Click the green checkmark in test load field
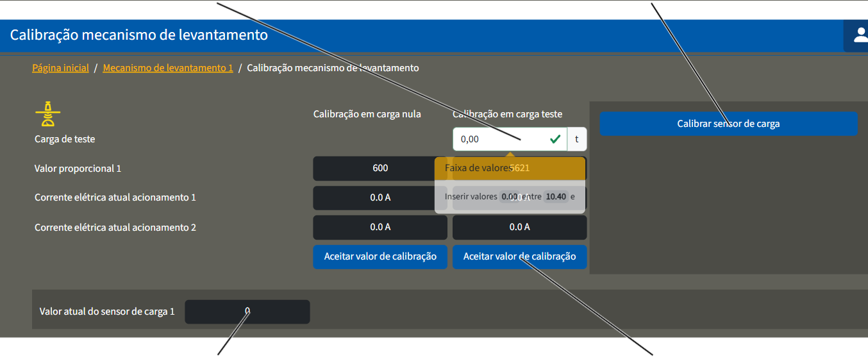Viewport: 868px width, 357px height. click(x=556, y=138)
